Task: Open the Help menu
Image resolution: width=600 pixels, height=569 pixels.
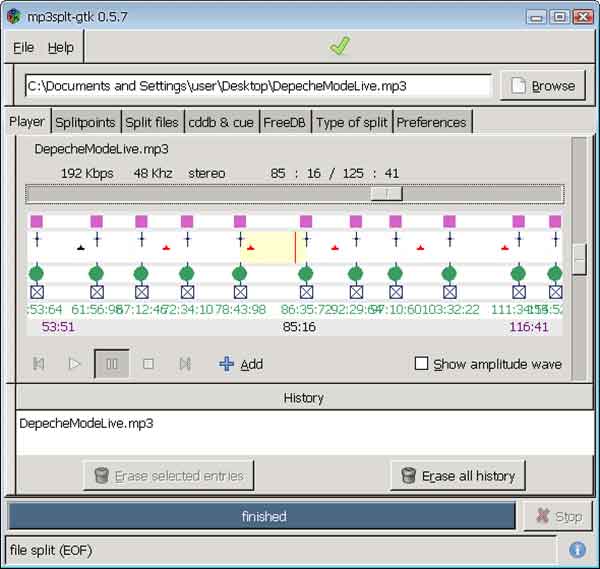Action: pos(61,47)
